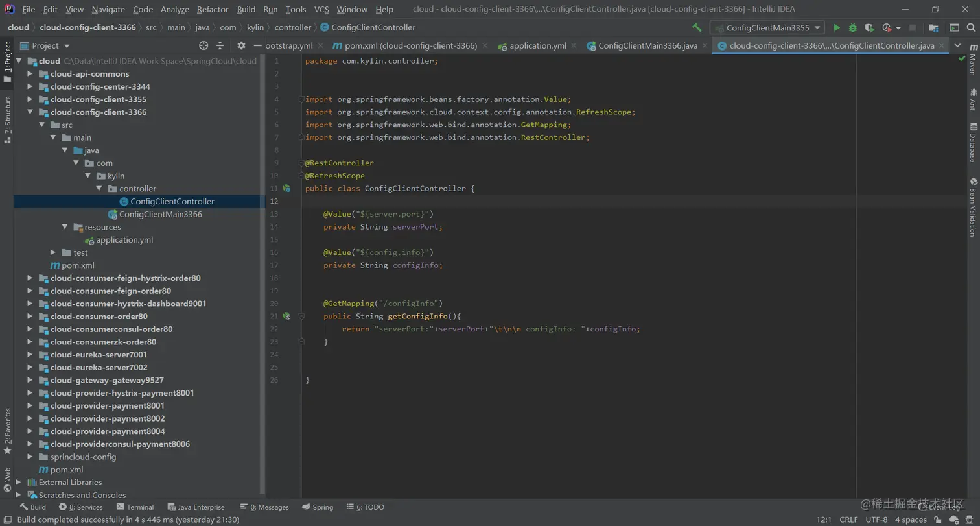
Task: Click the Run Anything window icon
Action: 954,28
